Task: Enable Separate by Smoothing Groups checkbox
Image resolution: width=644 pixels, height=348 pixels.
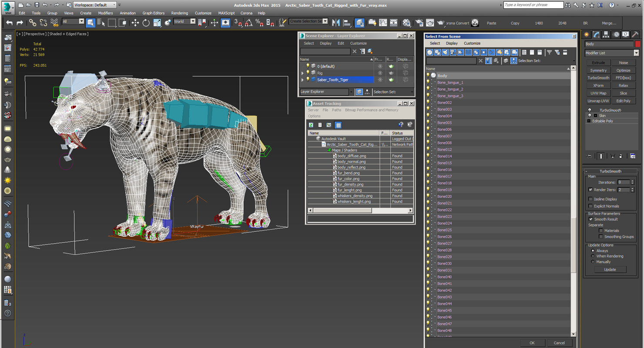Action: click(601, 237)
